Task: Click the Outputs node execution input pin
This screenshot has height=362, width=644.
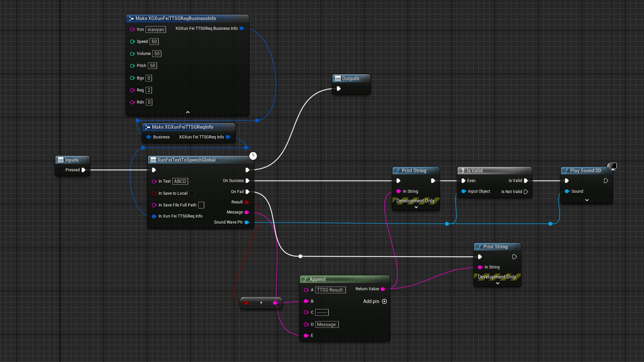Action: [339, 89]
